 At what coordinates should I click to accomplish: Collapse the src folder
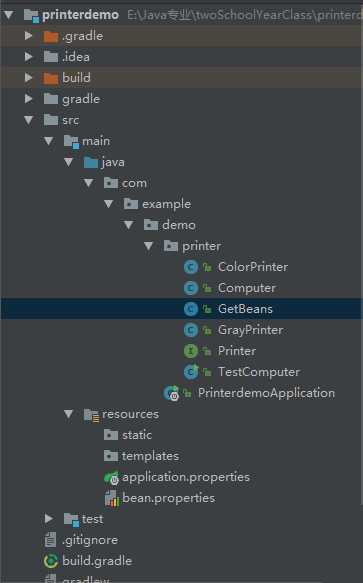coord(28,120)
